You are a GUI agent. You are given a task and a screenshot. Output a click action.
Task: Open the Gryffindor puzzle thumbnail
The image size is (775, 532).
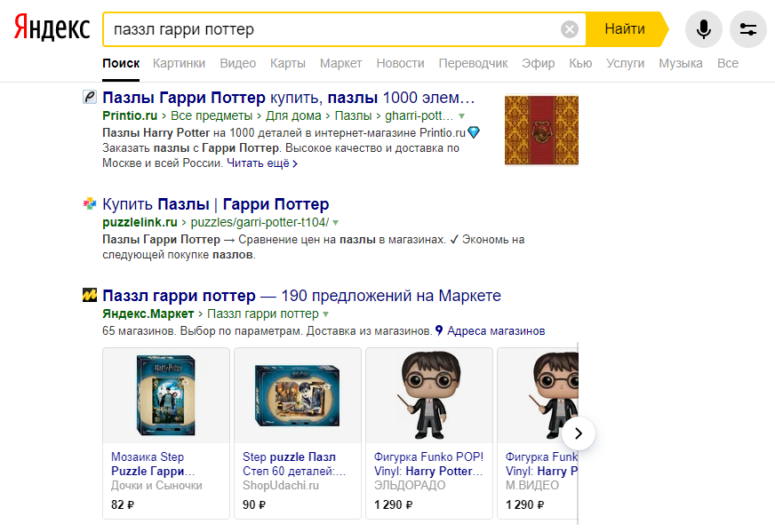[541, 131]
